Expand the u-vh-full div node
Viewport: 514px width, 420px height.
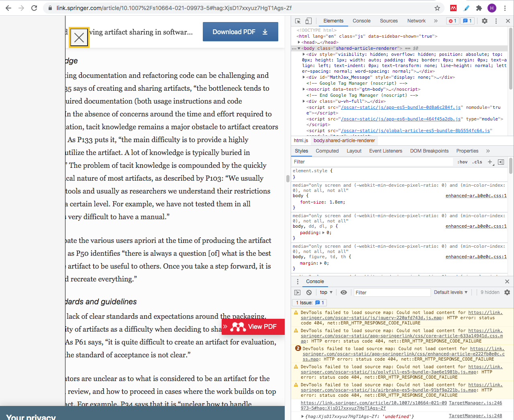304,101
